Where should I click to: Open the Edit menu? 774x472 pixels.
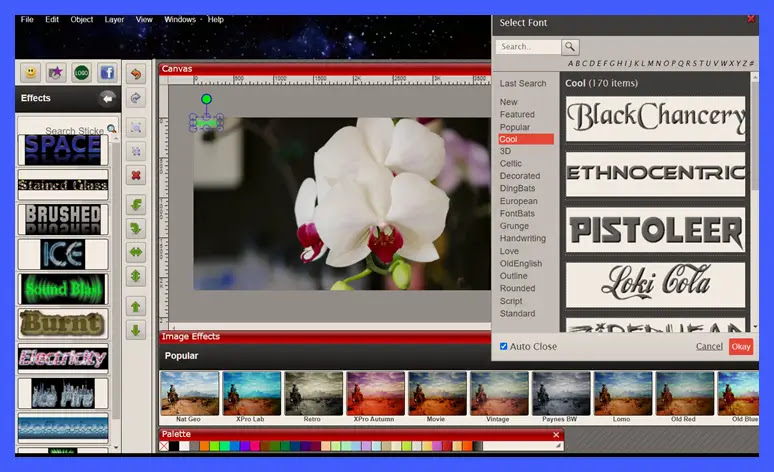pyautogui.click(x=52, y=19)
